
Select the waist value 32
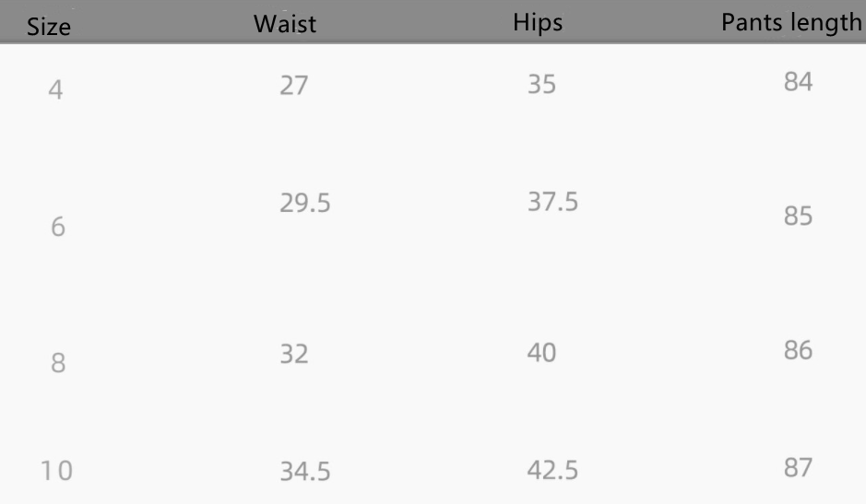[294, 354]
